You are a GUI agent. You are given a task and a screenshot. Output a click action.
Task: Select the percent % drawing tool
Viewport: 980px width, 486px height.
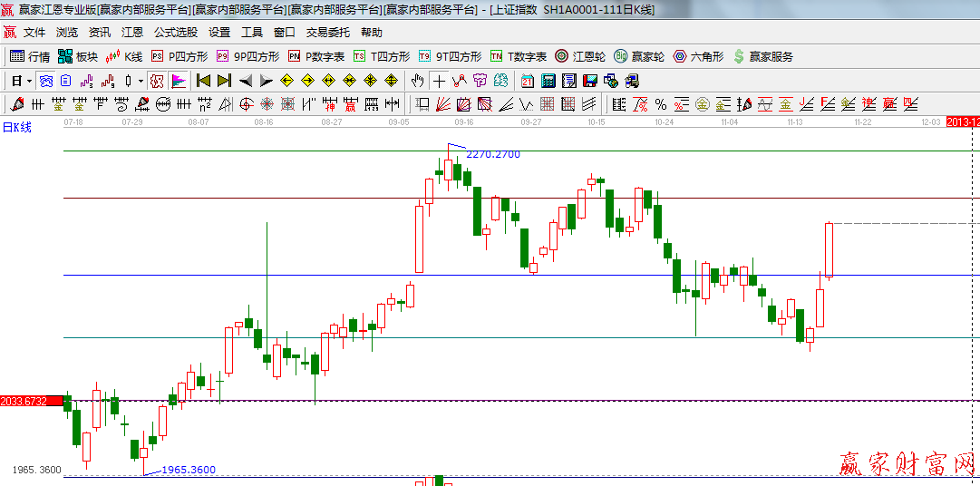661,104
